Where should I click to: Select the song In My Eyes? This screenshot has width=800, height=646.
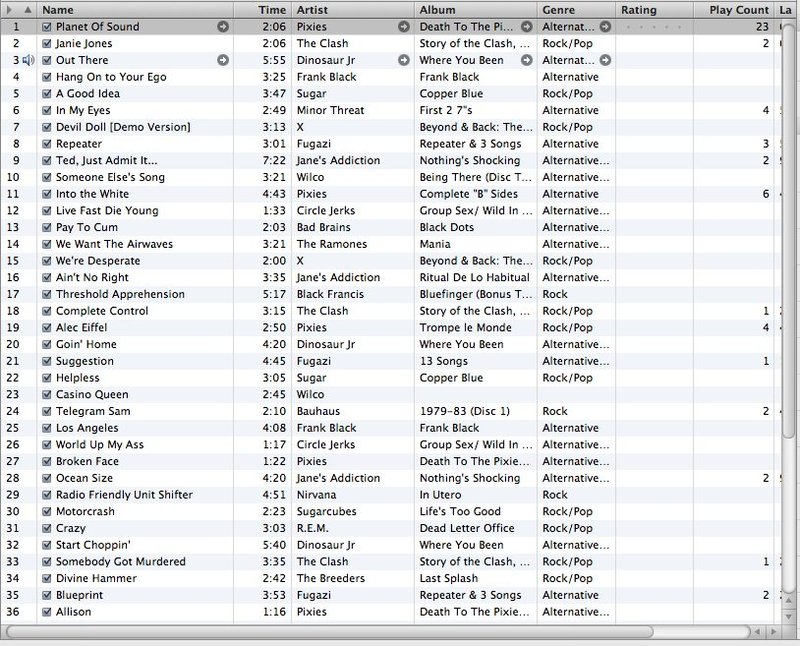[83, 111]
